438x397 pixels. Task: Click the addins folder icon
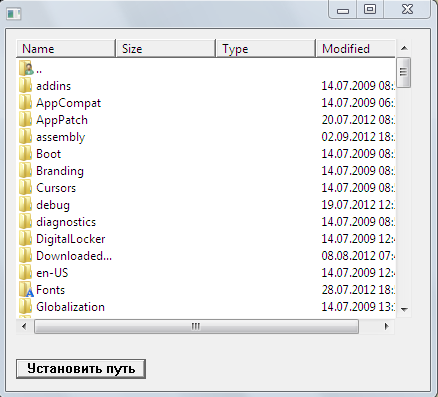click(x=25, y=86)
